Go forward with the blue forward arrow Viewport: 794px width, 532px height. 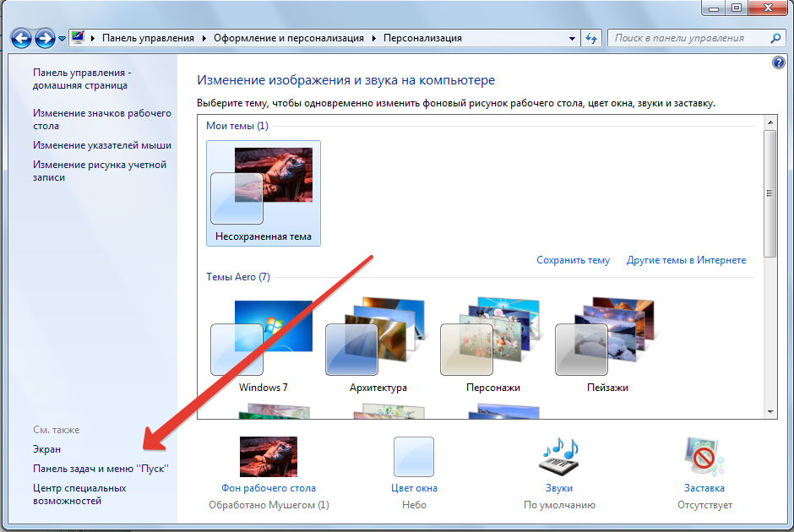(45, 38)
